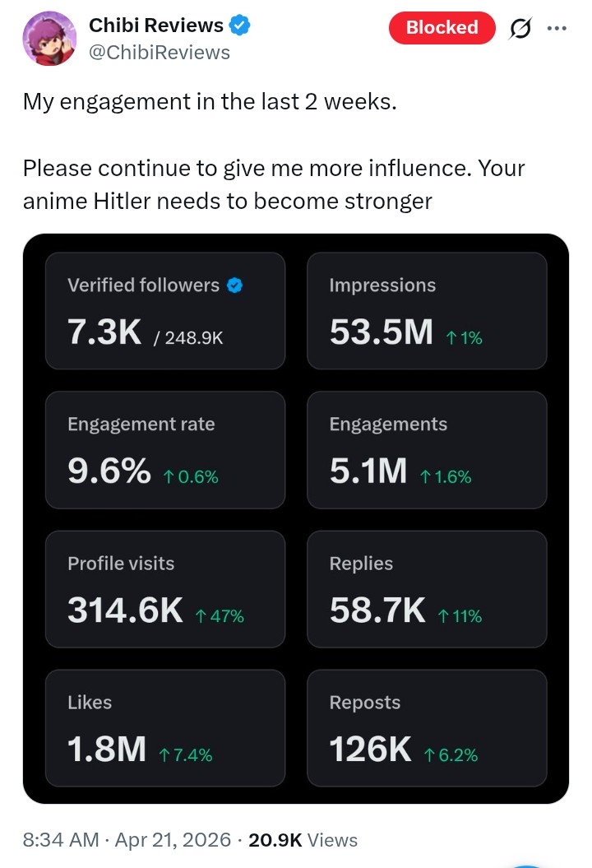Click the 20.9K Views count

click(303, 840)
